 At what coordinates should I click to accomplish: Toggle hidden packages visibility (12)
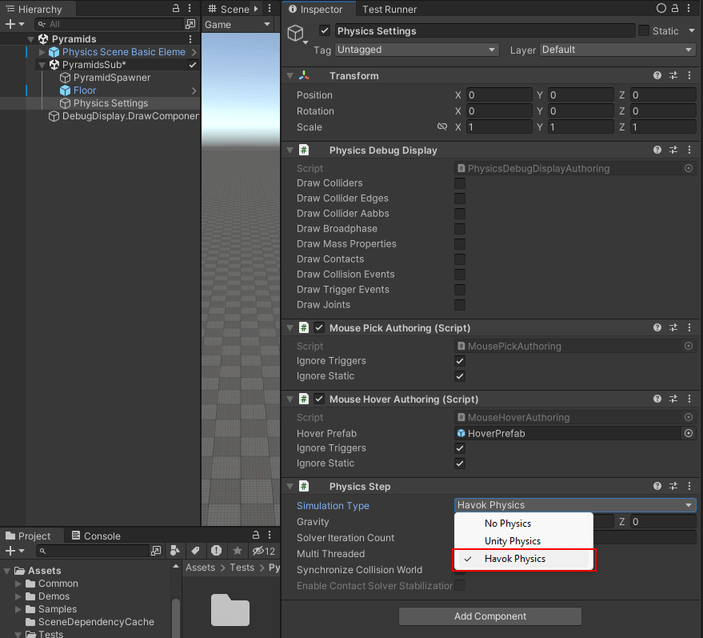click(x=264, y=551)
